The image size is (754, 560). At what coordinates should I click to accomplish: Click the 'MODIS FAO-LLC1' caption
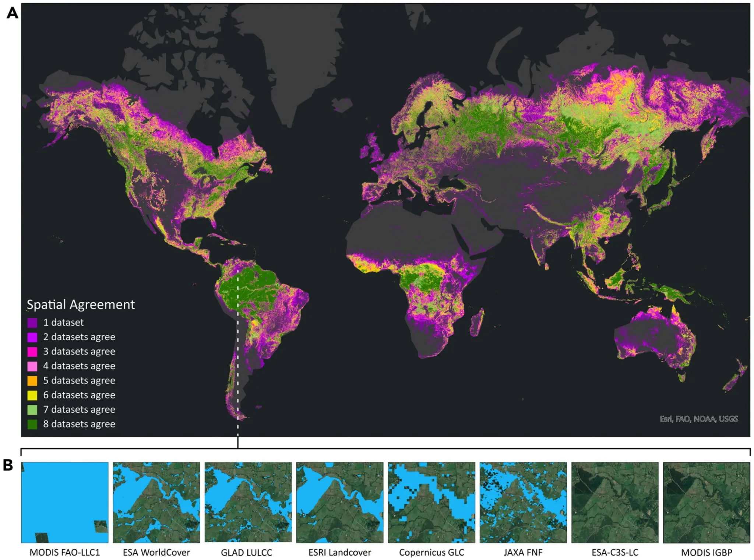point(65,553)
